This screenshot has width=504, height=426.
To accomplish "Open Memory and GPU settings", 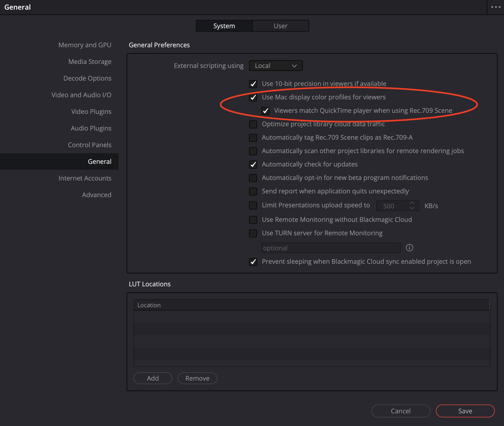I will coord(85,45).
